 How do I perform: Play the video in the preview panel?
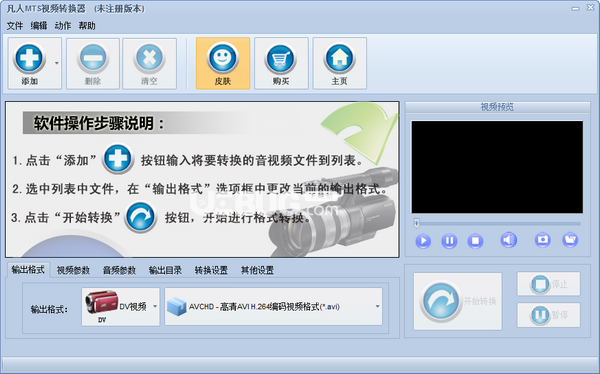[x=423, y=241]
